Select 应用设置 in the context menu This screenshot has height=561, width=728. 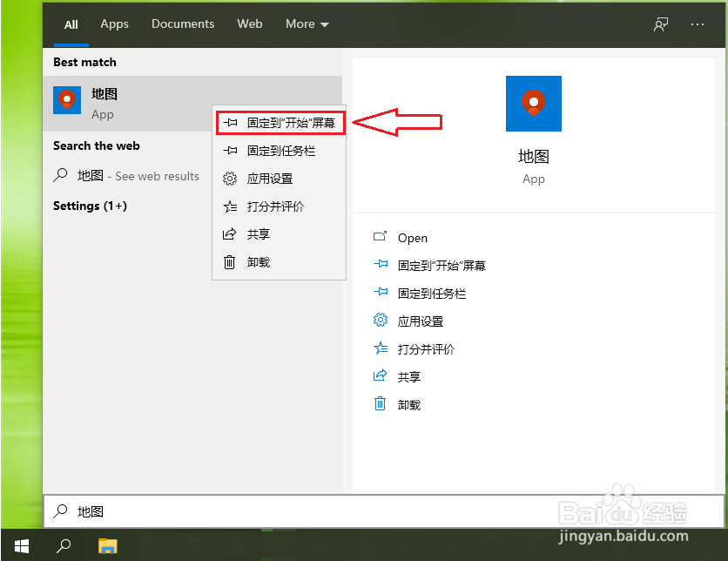pos(268,178)
